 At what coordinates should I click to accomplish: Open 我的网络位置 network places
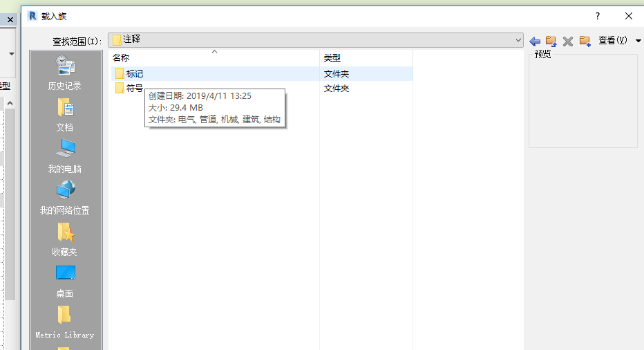[x=65, y=198]
